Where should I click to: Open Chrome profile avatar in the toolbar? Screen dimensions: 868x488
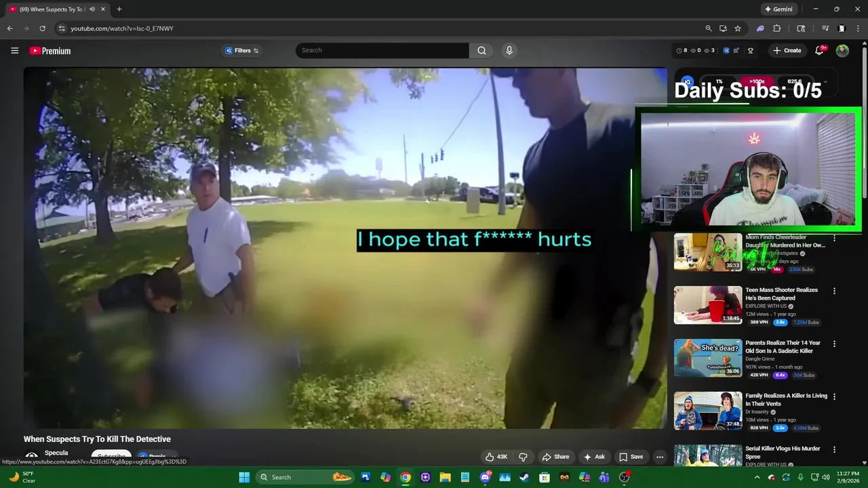(842, 28)
